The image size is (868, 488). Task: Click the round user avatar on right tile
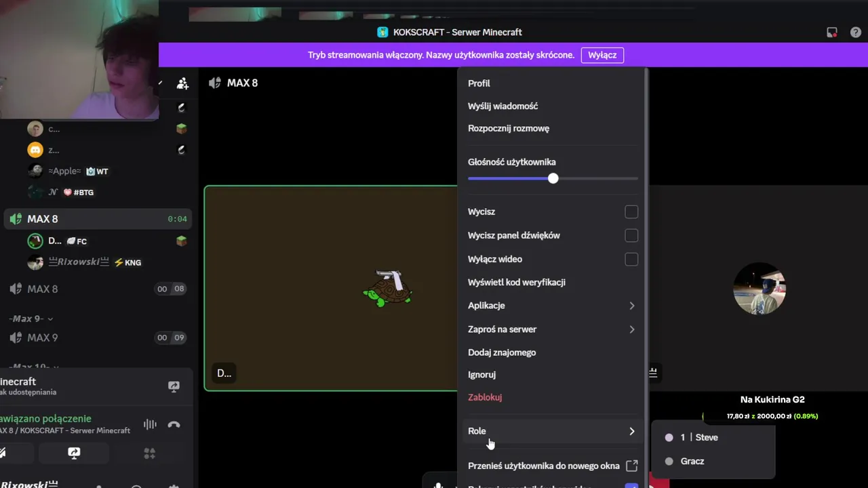pyautogui.click(x=759, y=289)
